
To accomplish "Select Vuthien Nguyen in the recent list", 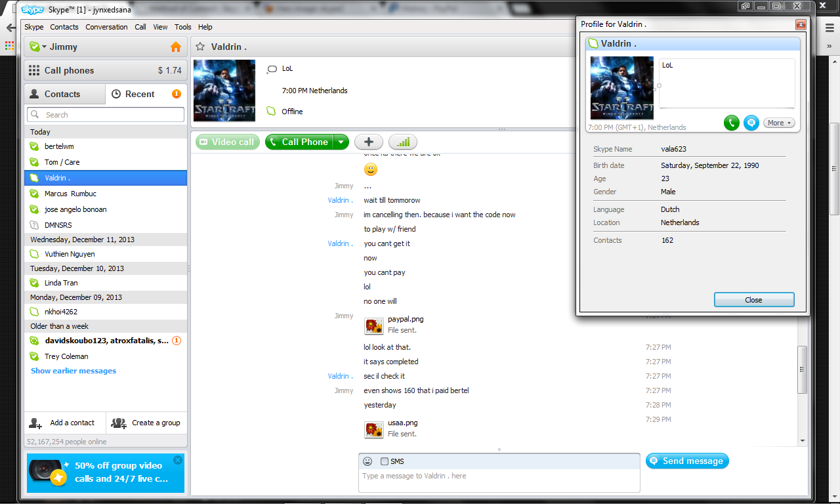I will (106, 254).
